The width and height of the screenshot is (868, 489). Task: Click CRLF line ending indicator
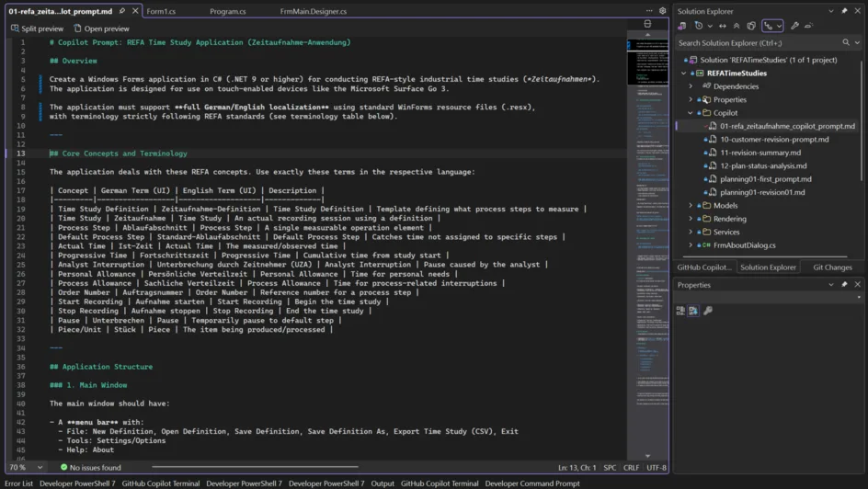click(631, 468)
